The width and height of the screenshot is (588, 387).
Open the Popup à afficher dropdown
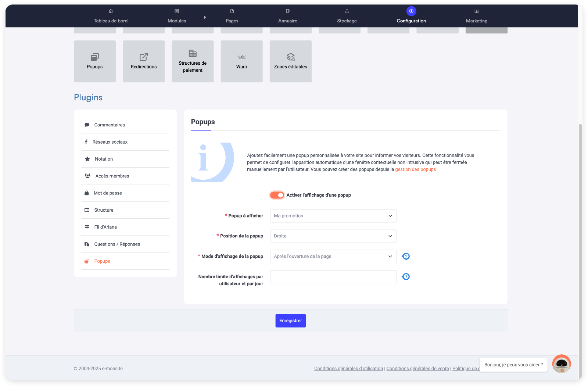click(333, 216)
